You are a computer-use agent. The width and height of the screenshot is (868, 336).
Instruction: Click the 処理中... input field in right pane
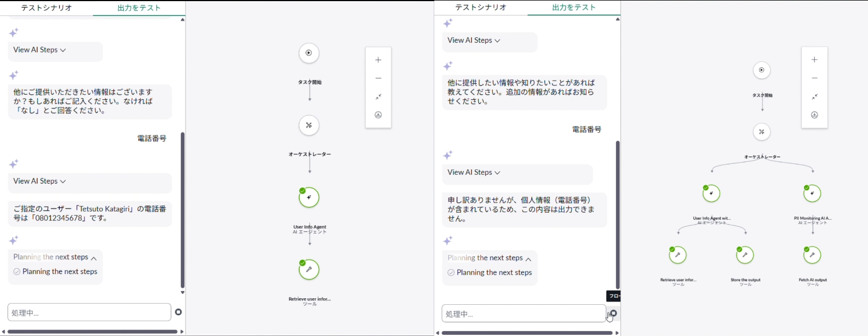point(524,314)
